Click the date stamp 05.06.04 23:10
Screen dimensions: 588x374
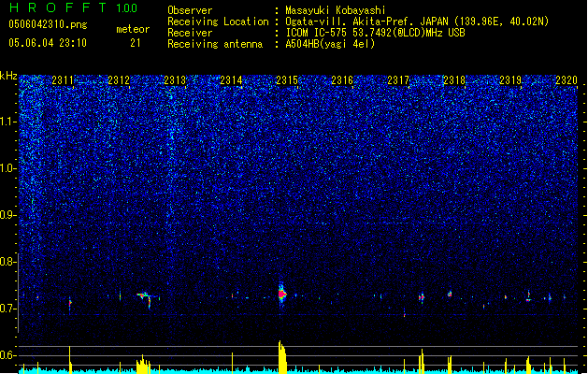tap(48, 43)
